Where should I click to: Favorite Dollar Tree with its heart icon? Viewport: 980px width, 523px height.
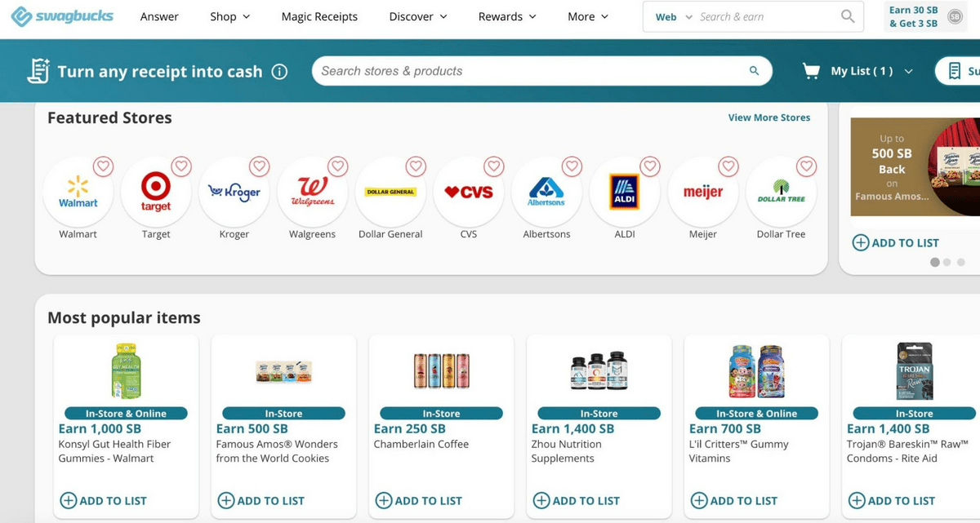click(807, 166)
